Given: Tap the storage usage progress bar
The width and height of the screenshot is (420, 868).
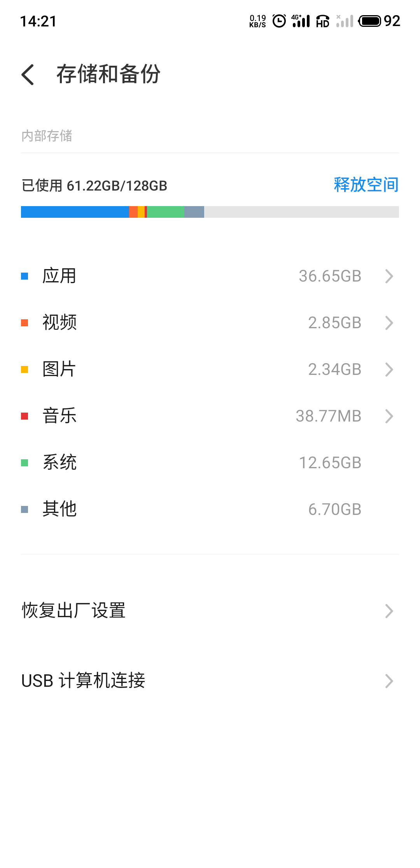Looking at the screenshot, I should [x=210, y=212].
